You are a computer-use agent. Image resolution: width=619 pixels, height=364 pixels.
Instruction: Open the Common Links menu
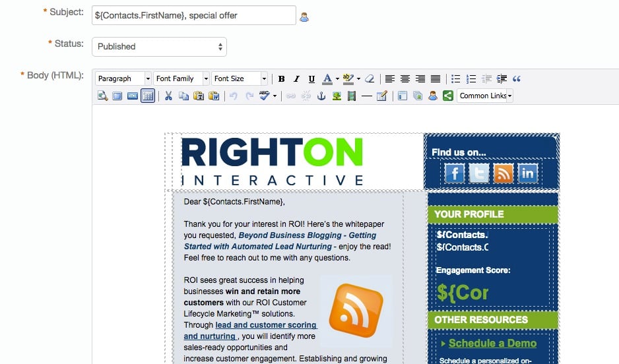[x=485, y=96]
